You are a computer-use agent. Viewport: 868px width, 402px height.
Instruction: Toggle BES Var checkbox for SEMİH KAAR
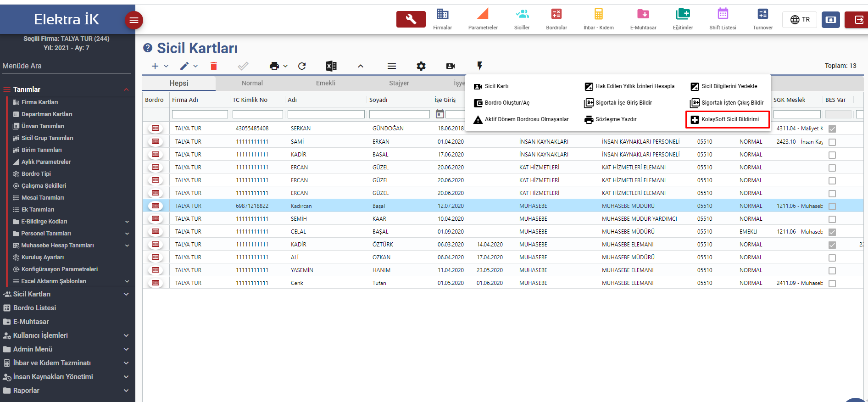point(832,219)
